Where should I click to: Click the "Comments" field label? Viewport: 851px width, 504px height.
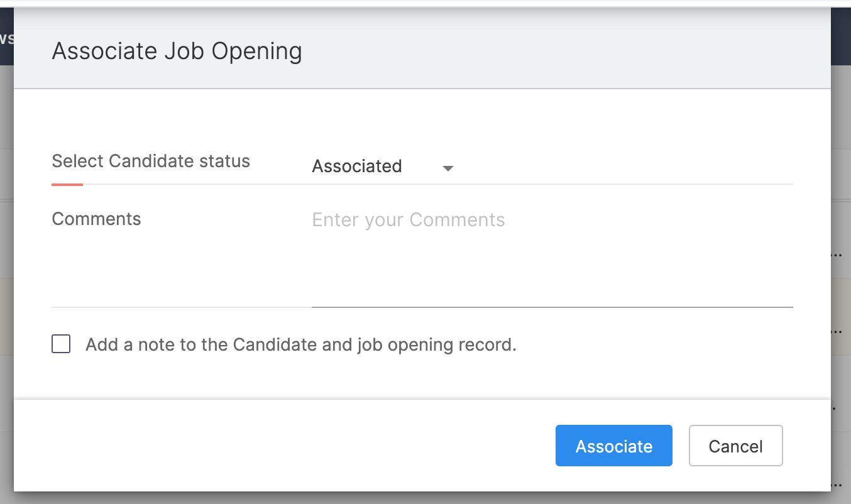click(96, 219)
